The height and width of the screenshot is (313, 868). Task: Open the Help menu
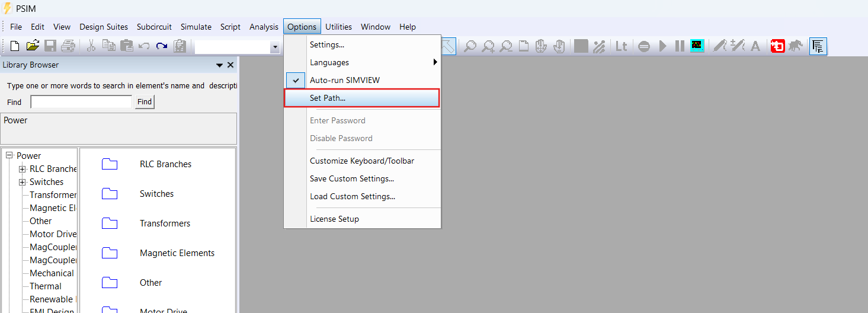coord(408,27)
